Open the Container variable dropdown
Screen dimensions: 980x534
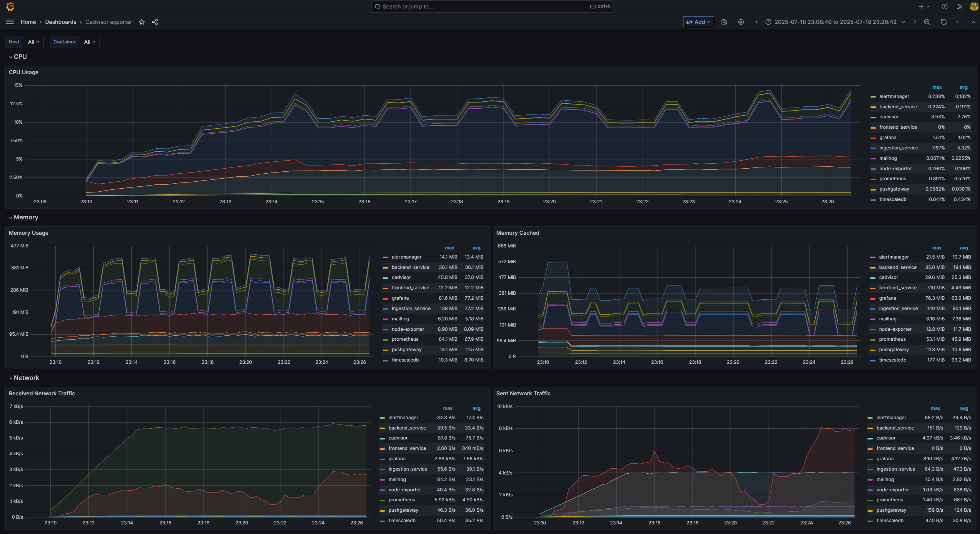click(90, 42)
